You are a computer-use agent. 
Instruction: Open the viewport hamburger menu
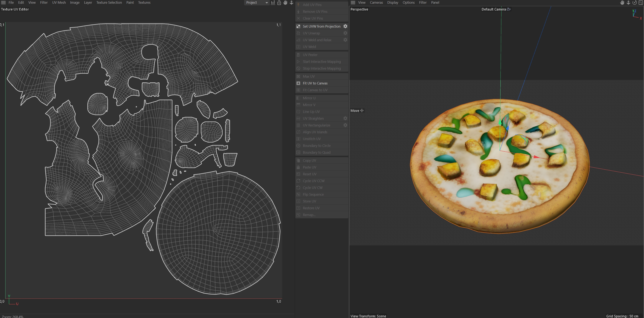[x=353, y=2]
